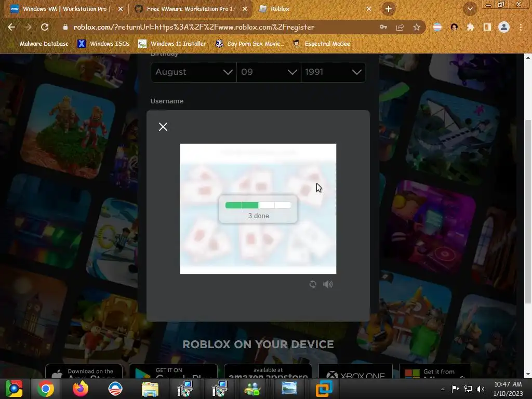The image size is (532, 399).
Task: Click the Download on the App Store badge
Action: coord(84,371)
